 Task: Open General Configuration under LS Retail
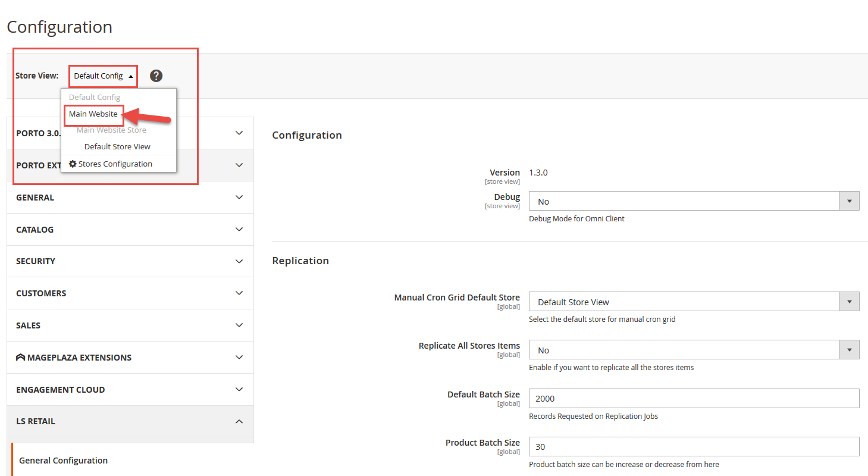tap(64, 461)
